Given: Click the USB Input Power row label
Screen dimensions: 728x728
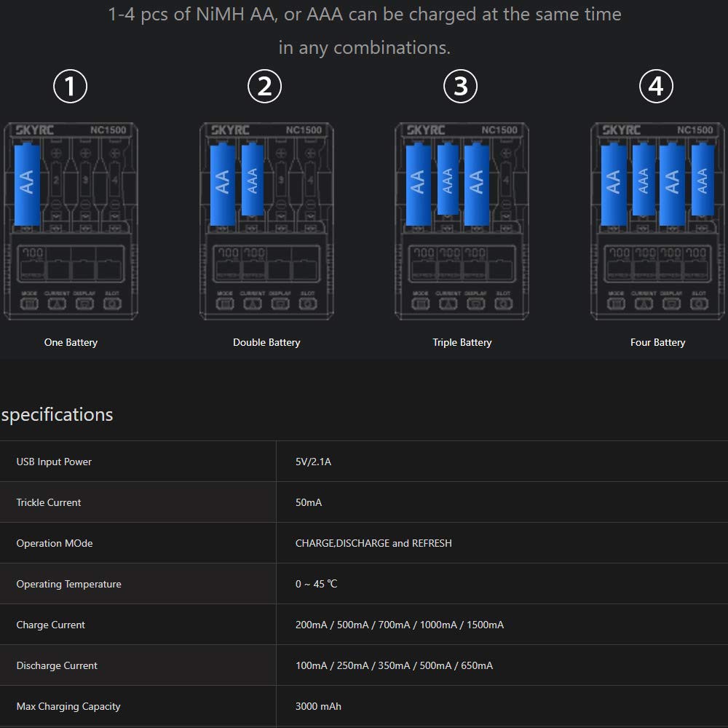Looking at the screenshot, I should [x=54, y=462].
